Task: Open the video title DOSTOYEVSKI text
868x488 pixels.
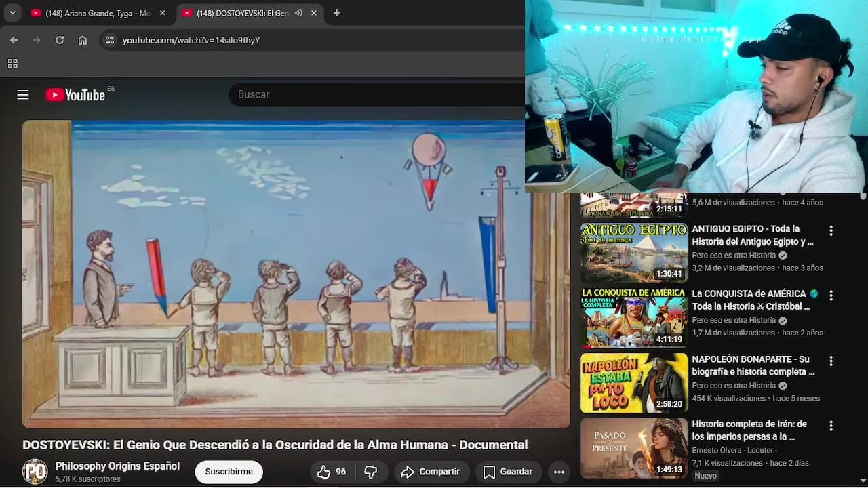Action: [275, 445]
